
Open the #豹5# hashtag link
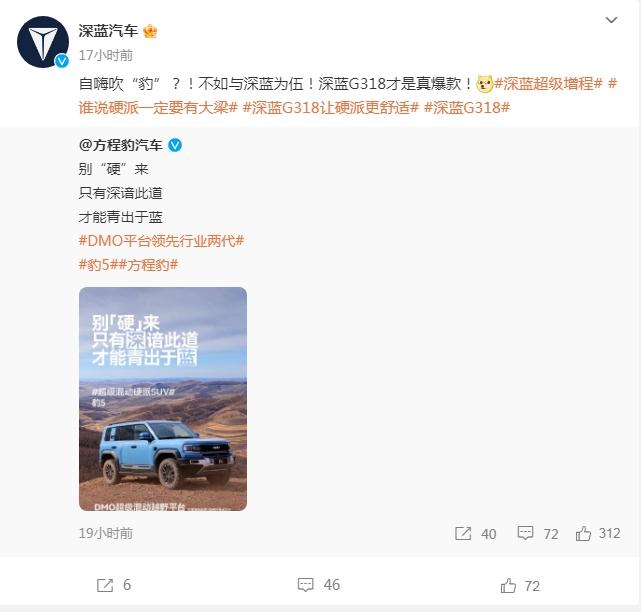98,265
